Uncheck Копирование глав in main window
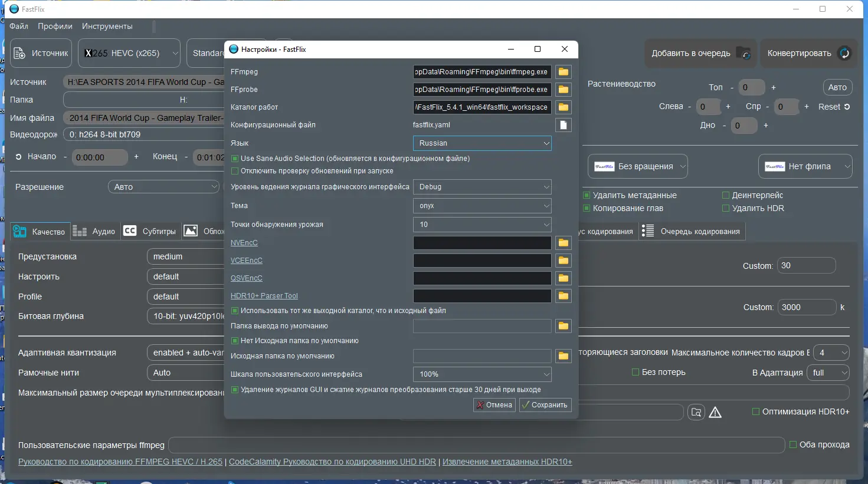 pos(587,208)
